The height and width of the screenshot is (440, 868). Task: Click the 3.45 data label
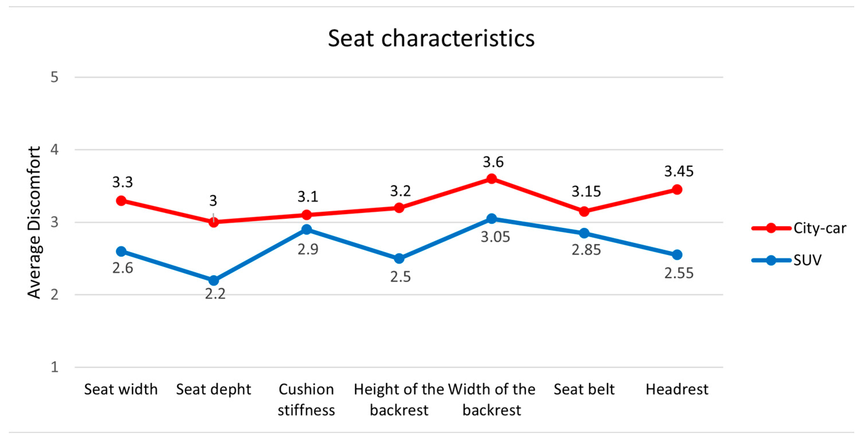click(x=679, y=172)
